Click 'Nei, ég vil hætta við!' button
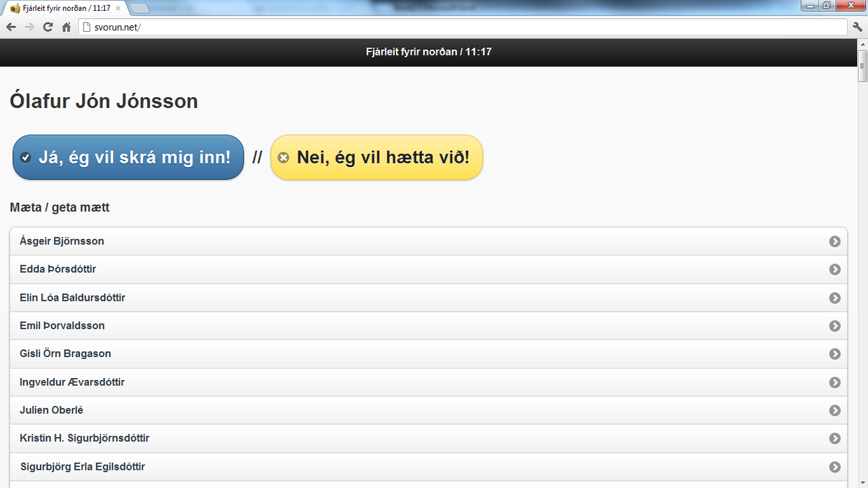 (x=376, y=157)
